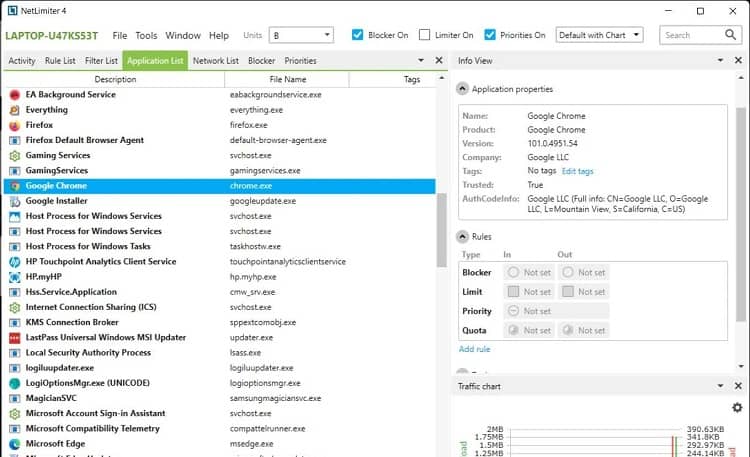Image resolution: width=750 pixels, height=457 pixels.
Task: Open traffic chart settings gear
Action: pos(737,407)
